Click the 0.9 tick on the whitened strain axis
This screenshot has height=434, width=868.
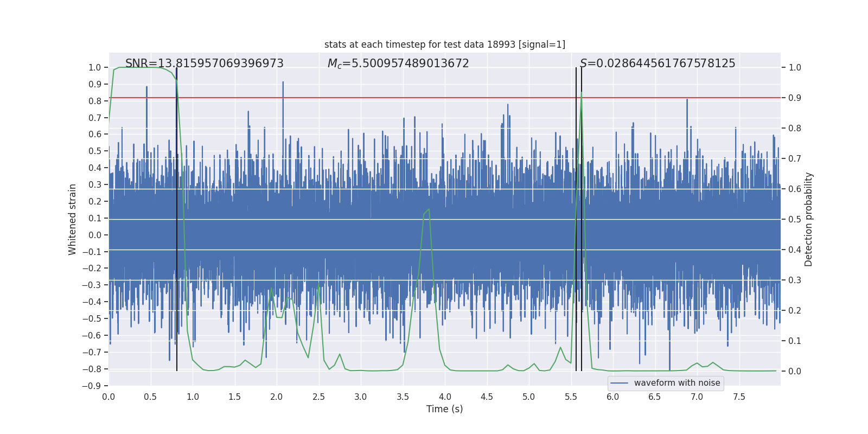(95, 85)
